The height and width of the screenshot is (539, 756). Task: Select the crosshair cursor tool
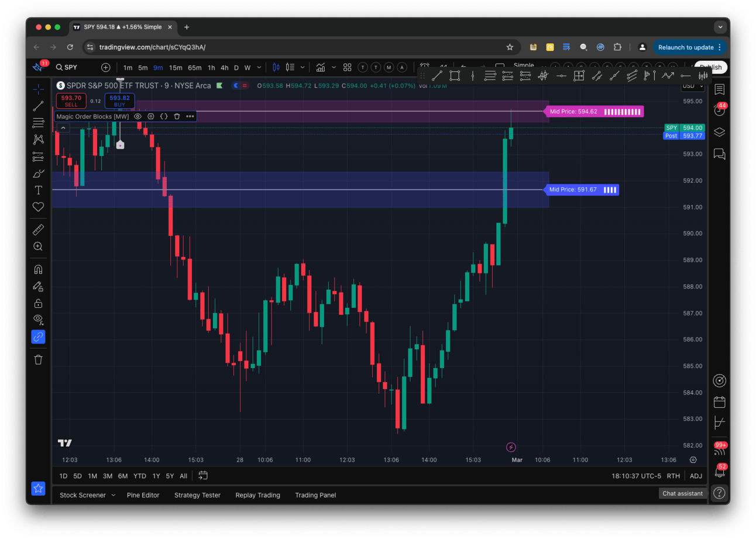[38, 89]
